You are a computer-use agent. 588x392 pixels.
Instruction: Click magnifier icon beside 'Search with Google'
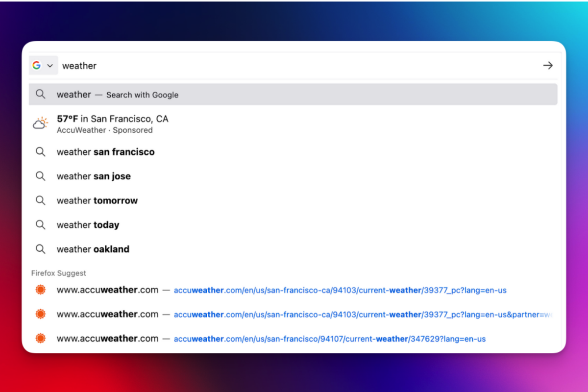[41, 95]
